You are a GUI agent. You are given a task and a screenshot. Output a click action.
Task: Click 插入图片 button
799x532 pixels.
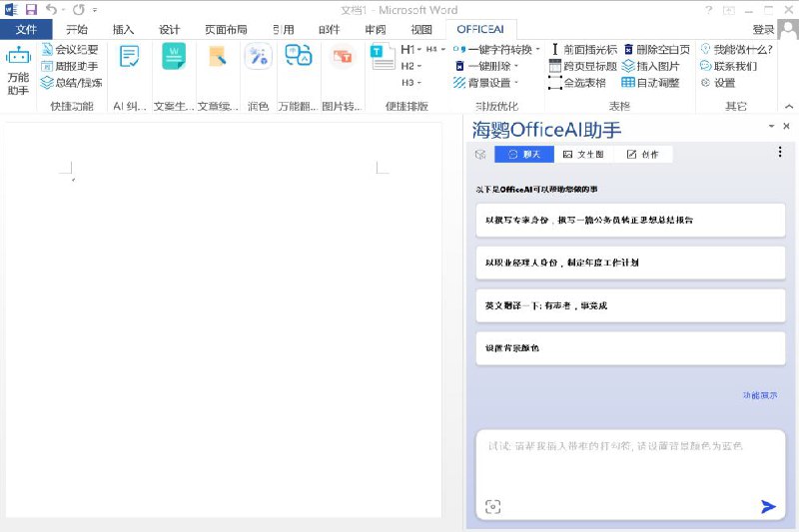651,66
